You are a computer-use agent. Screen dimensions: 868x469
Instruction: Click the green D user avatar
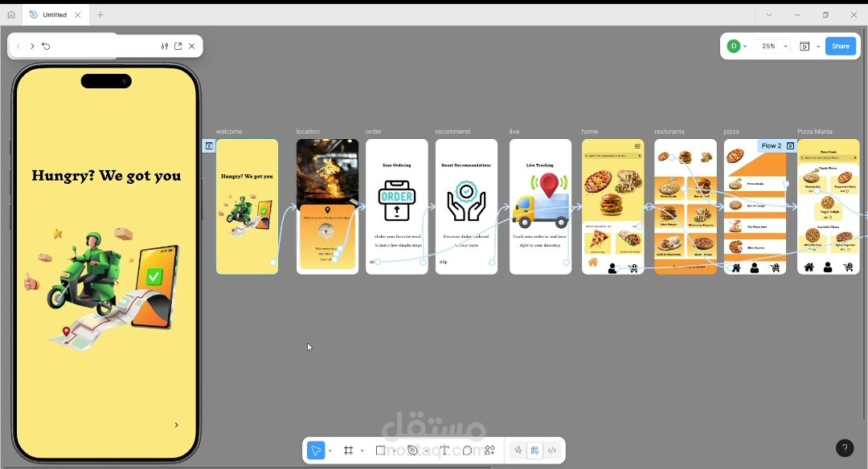pos(734,46)
